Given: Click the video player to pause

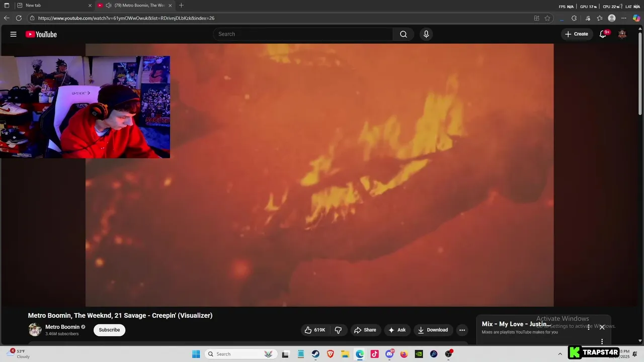Looking at the screenshot, I should pyautogui.click(x=319, y=175).
